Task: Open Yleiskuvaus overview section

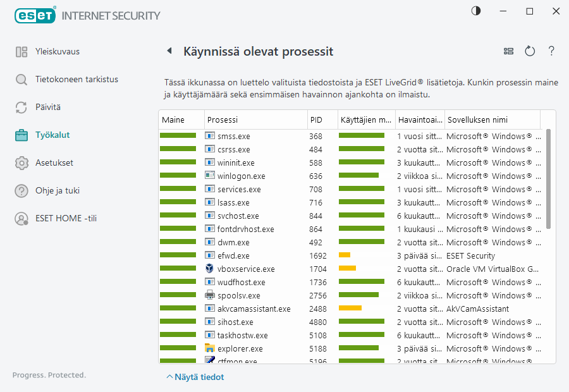Action: coord(57,51)
